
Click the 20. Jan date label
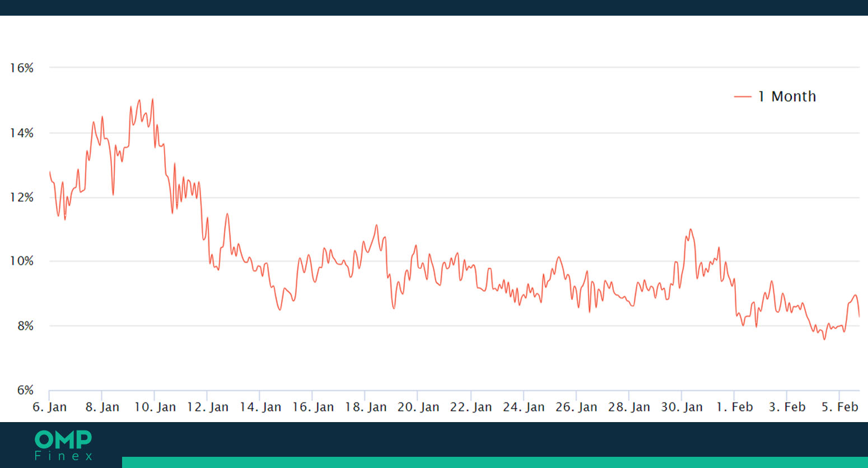[418, 407]
